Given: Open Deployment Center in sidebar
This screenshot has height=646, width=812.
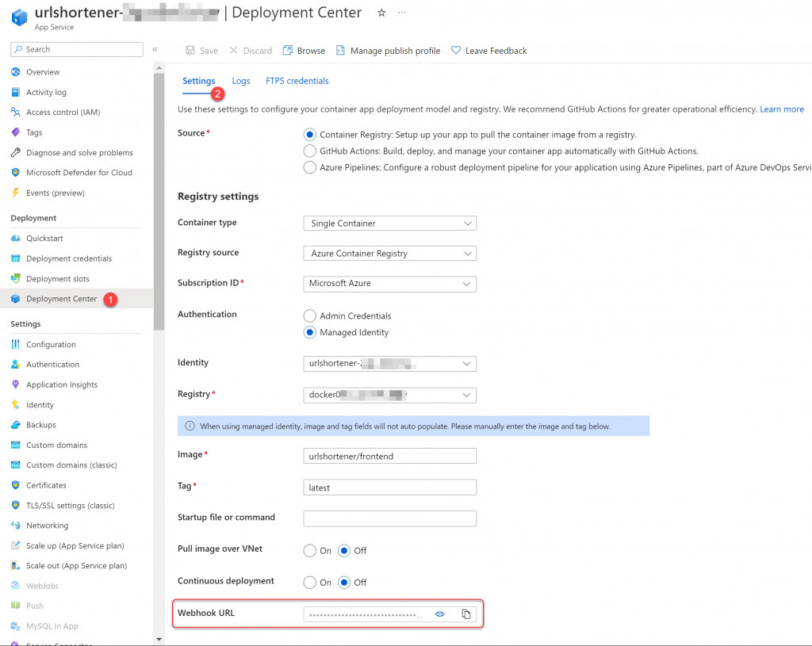Looking at the screenshot, I should [61, 299].
